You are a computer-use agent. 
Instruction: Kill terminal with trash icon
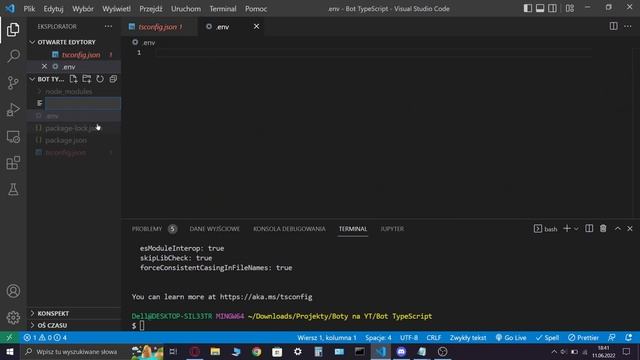point(603,229)
